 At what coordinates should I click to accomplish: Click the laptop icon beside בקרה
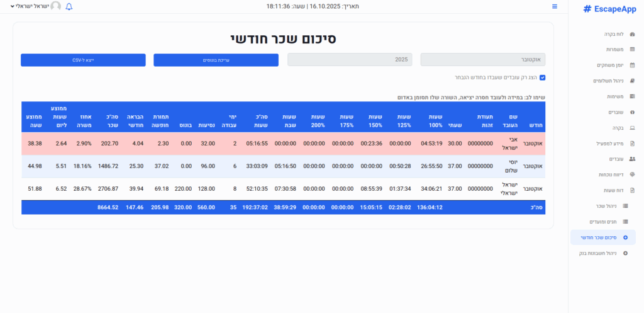click(632, 128)
